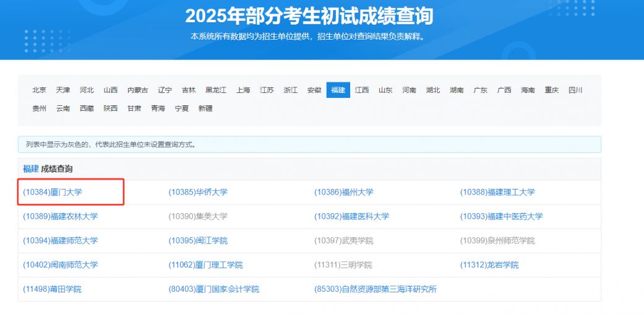Screen dimensions: 644x314
Task: Choose 吉林 in the province list
Action: [x=189, y=90]
